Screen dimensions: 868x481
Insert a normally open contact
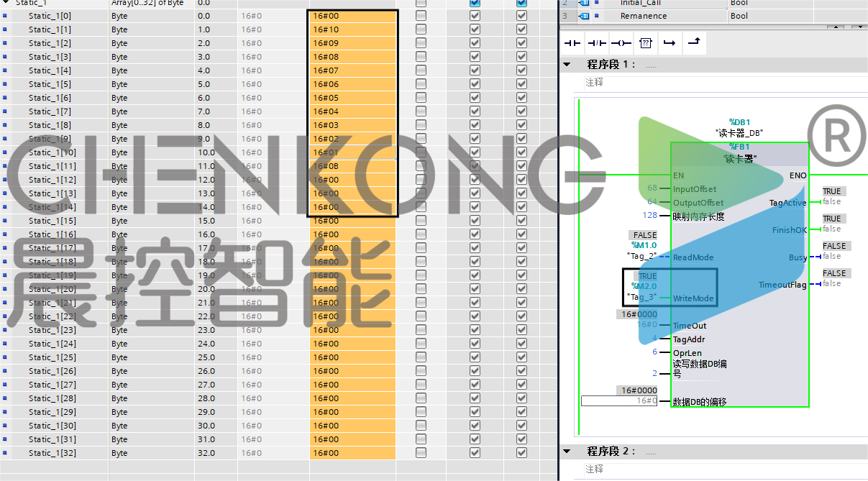(x=572, y=43)
